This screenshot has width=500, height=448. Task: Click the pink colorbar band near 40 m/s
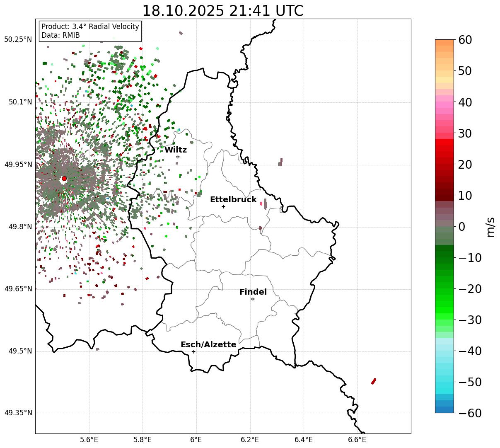pyautogui.click(x=444, y=104)
